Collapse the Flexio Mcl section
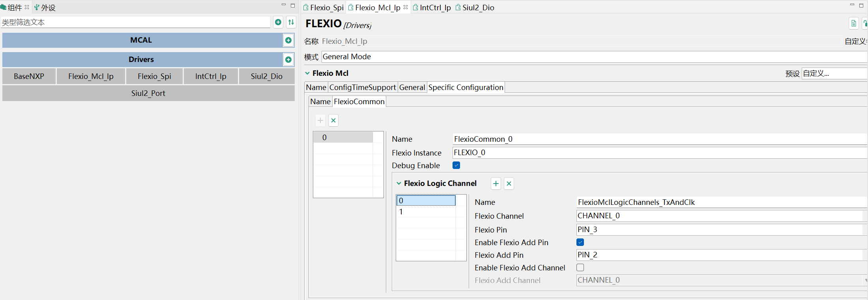Image resolution: width=868 pixels, height=300 pixels. (x=307, y=73)
